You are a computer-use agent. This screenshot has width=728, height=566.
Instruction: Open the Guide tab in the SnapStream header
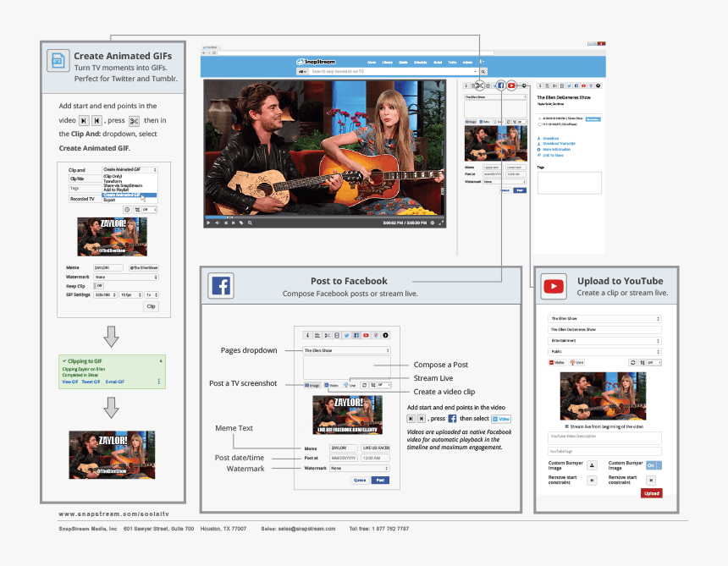pos(403,62)
